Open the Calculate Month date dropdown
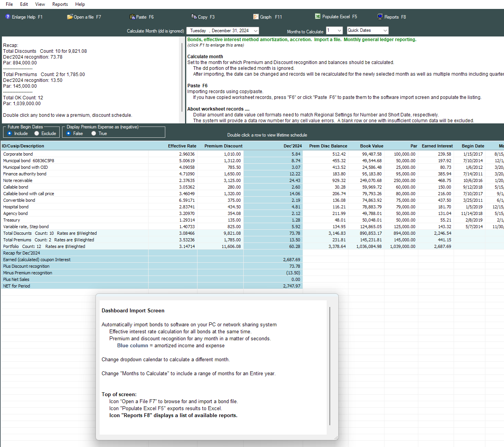Viewport: 504px width, 447px height. click(x=256, y=31)
